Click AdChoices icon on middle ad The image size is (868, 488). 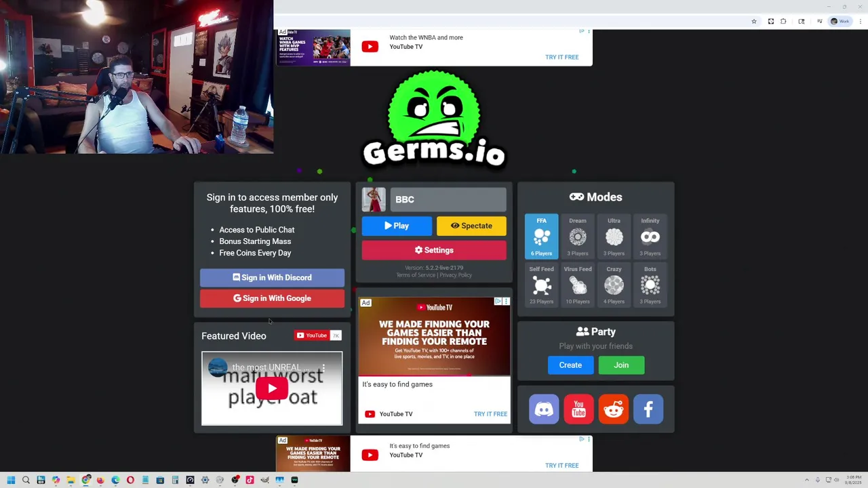(x=498, y=302)
